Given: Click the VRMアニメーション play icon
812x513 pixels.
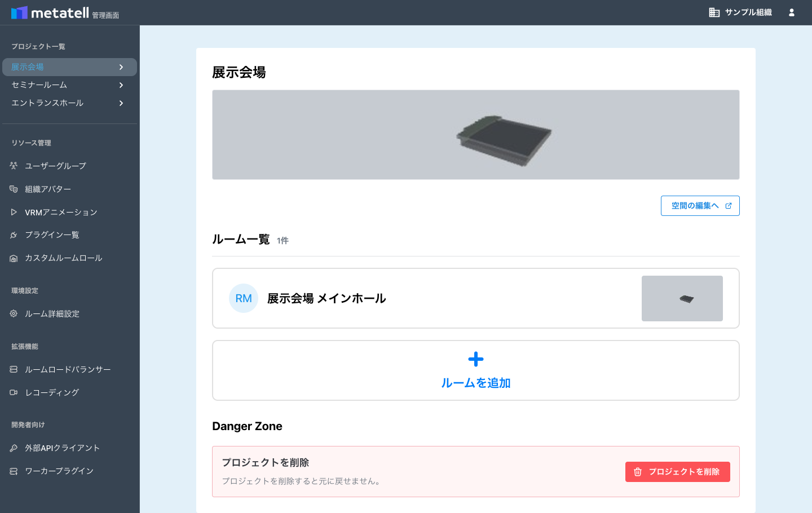Looking at the screenshot, I should [x=14, y=212].
